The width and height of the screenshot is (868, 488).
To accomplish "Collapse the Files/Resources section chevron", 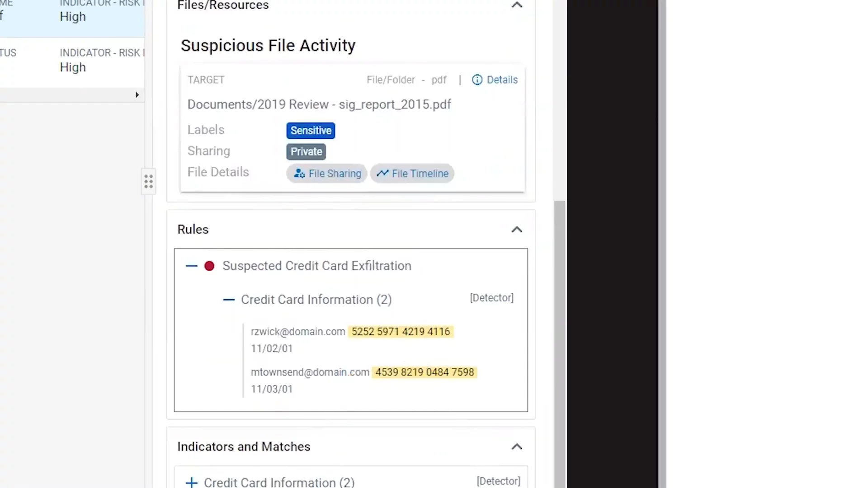I will tap(517, 5).
